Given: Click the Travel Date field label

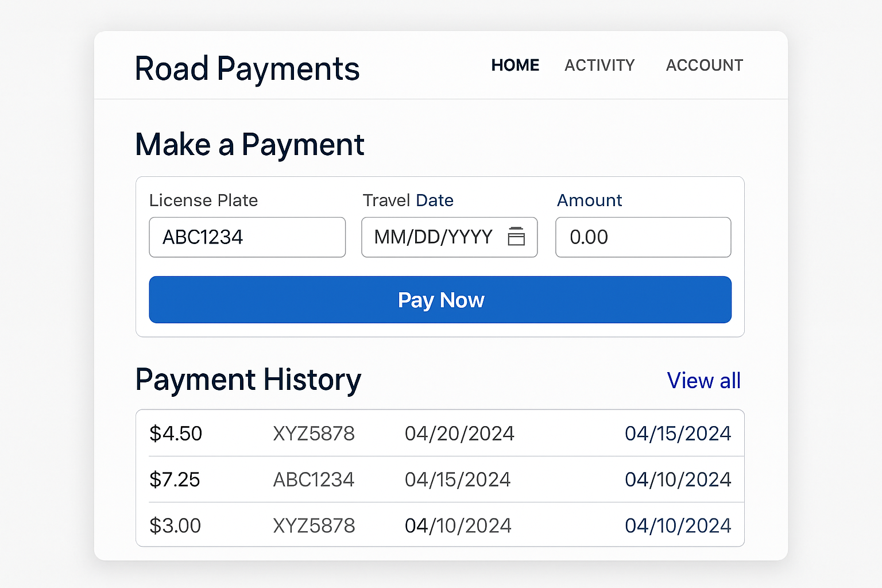Looking at the screenshot, I should click(408, 200).
